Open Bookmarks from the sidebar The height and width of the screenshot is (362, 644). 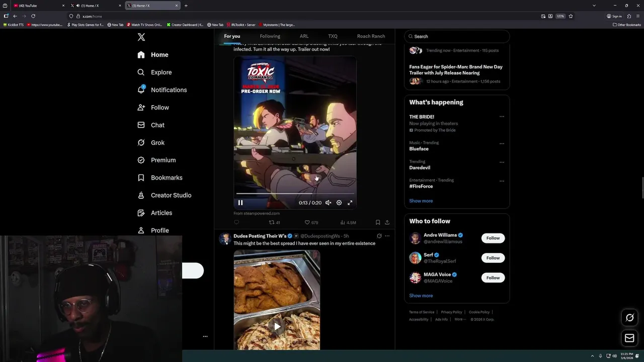(159, 177)
